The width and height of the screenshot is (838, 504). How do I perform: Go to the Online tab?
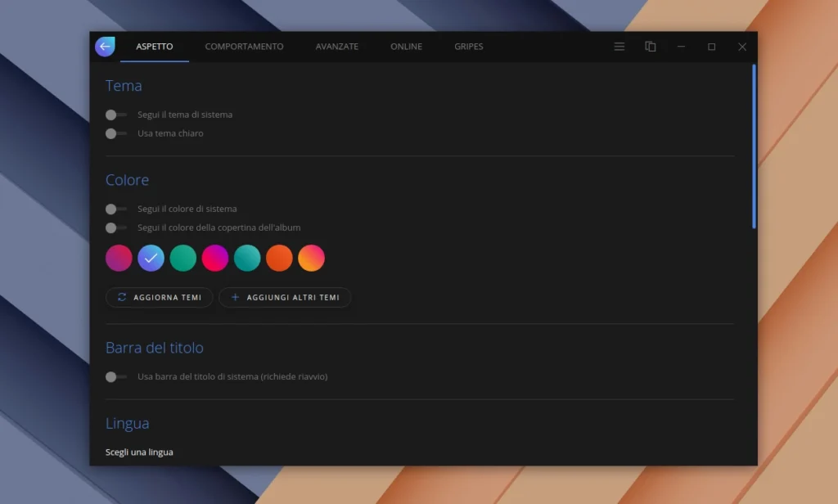[406, 47]
